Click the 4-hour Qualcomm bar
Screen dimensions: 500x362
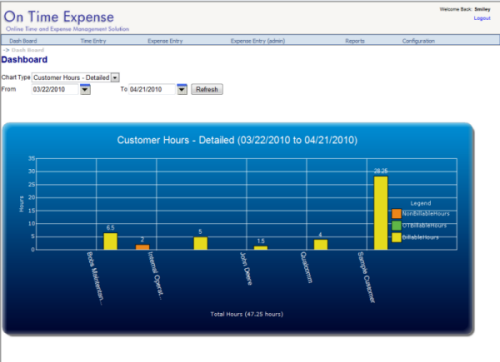tap(321, 245)
